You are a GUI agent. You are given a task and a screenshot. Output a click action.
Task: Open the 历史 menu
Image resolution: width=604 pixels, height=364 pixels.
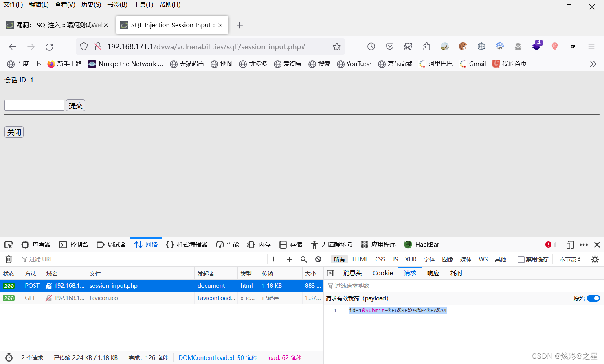pos(91,4)
